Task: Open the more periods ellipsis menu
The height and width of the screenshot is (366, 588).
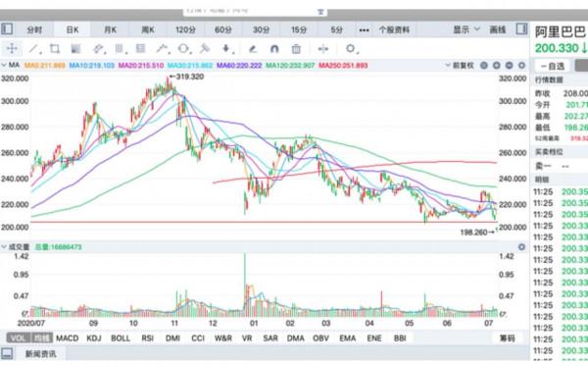Action: (364, 30)
